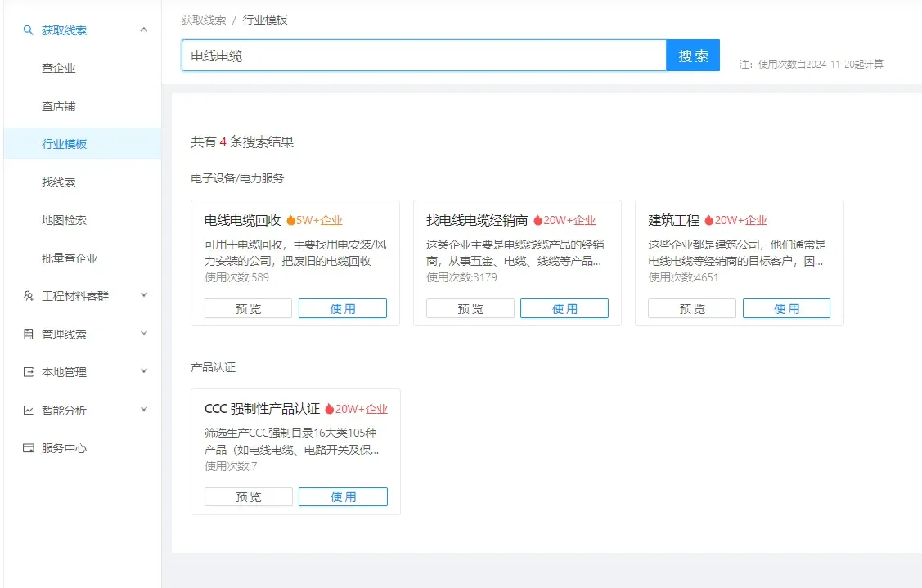Click the flame icon on CCC 强制性产品认证 card
The width and height of the screenshot is (922, 588).
coord(329,409)
